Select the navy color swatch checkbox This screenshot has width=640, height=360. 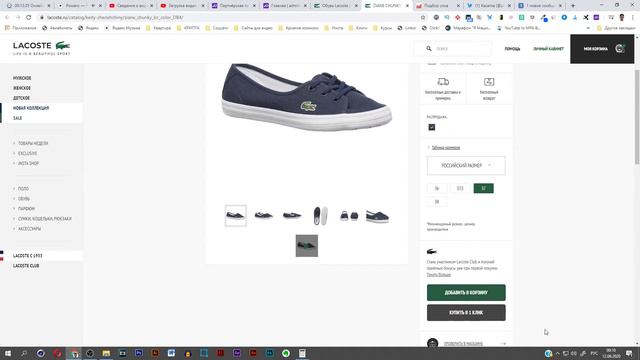pyautogui.click(x=432, y=127)
